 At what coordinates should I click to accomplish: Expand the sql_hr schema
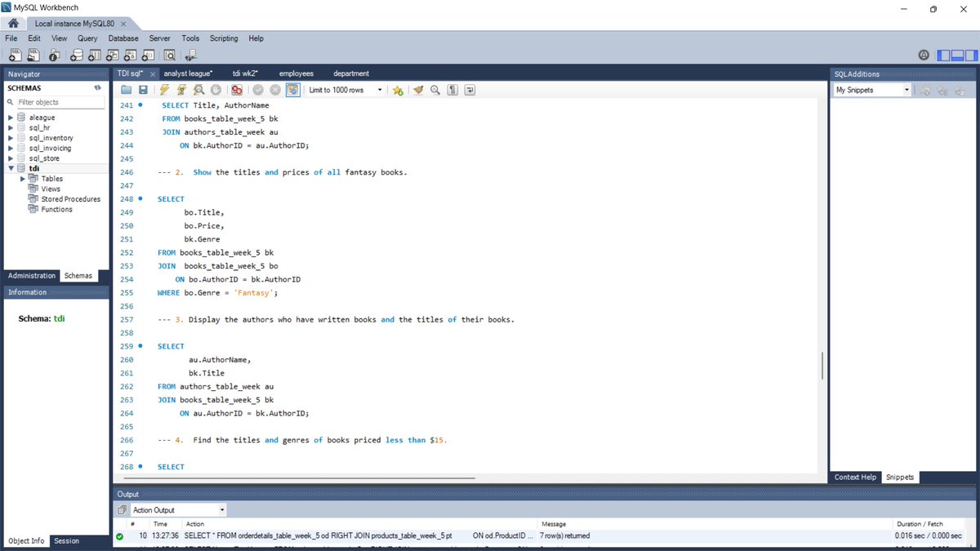click(x=11, y=127)
